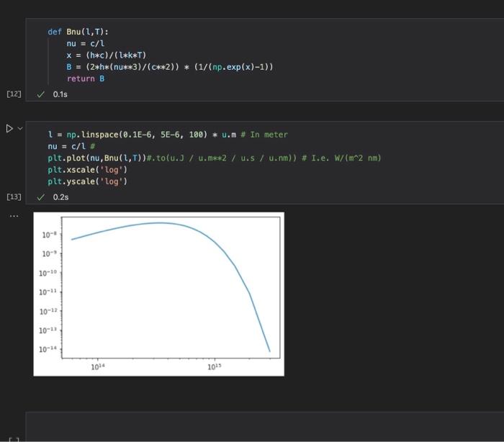Click the line computing B with np.exp
Viewport: 504px width, 442px height.
pyautogui.click(x=170, y=67)
